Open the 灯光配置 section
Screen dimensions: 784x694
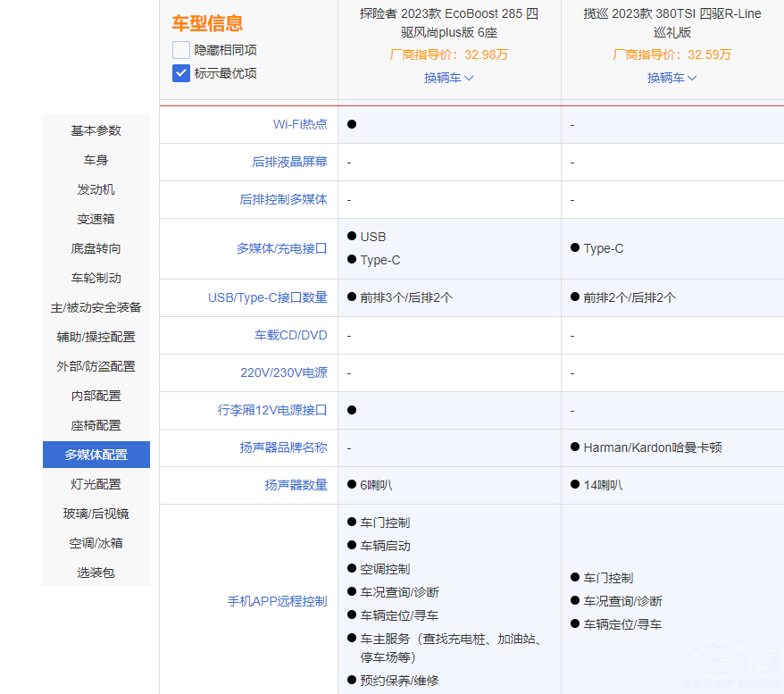pyautogui.click(x=96, y=483)
